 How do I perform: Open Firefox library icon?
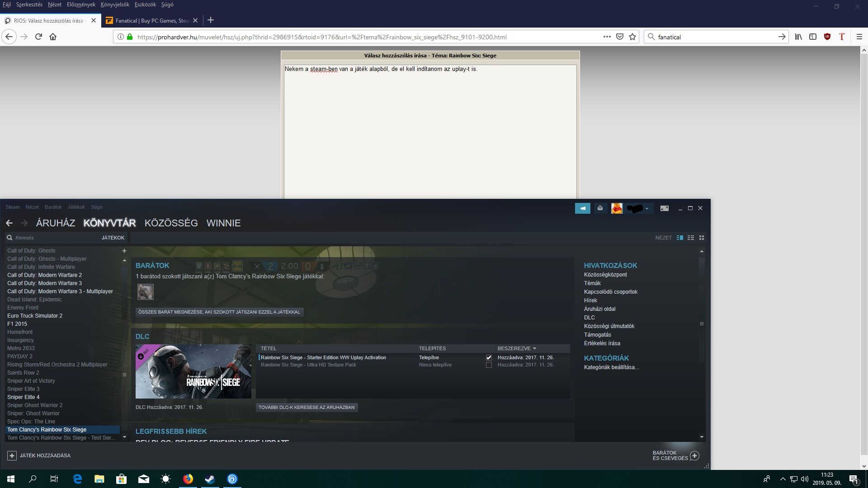click(x=798, y=37)
